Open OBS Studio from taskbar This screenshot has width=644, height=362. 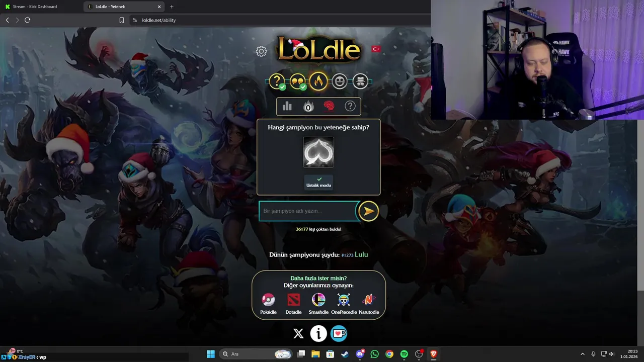(419, 354)
